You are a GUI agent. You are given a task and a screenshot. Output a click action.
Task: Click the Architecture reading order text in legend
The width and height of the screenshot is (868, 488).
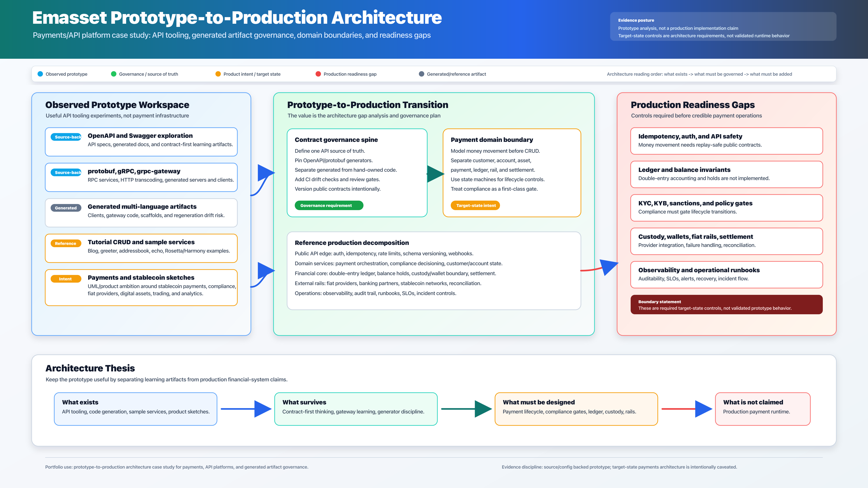click(x=700, y=74)
